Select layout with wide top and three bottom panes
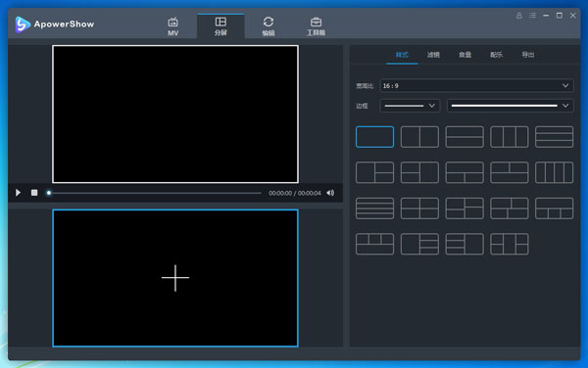588x368 pixels. coord(554,208)
